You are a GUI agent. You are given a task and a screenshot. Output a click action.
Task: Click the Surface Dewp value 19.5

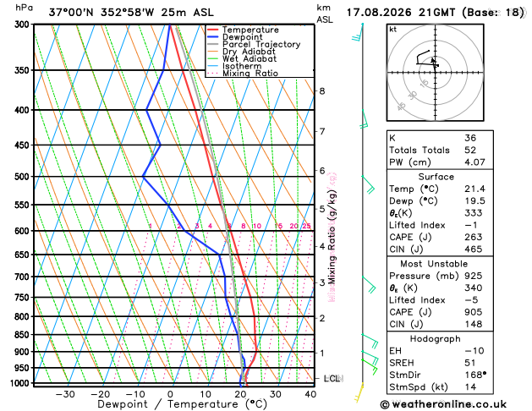474,200
